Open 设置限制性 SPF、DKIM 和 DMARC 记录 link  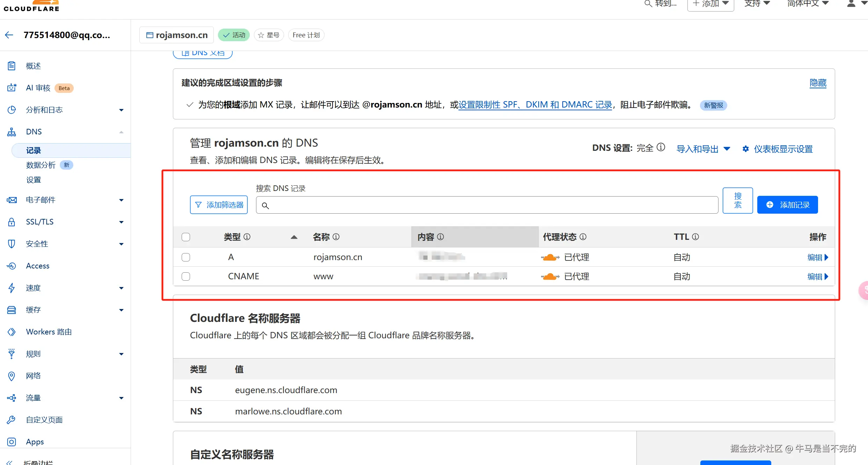coord(535,105)
